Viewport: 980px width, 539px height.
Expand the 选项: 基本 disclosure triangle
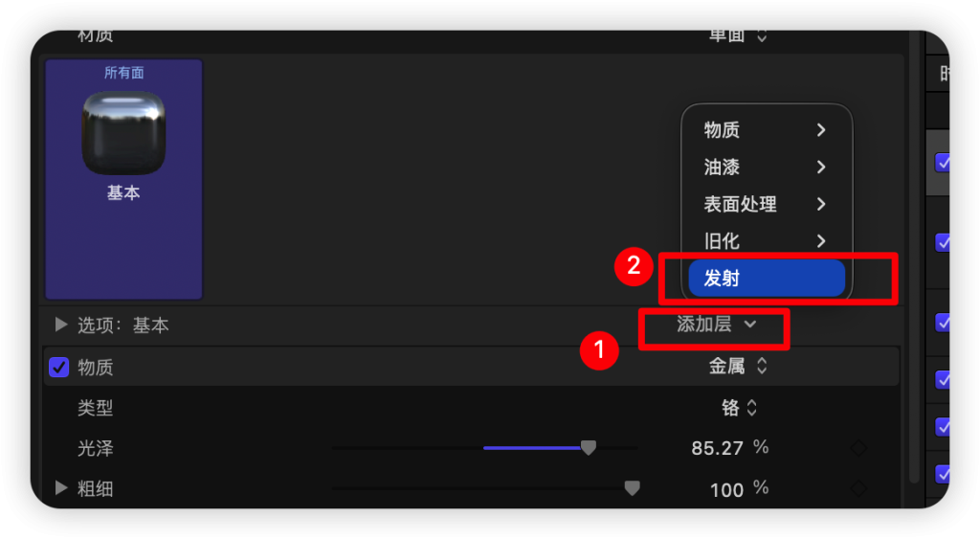[60, 325]
